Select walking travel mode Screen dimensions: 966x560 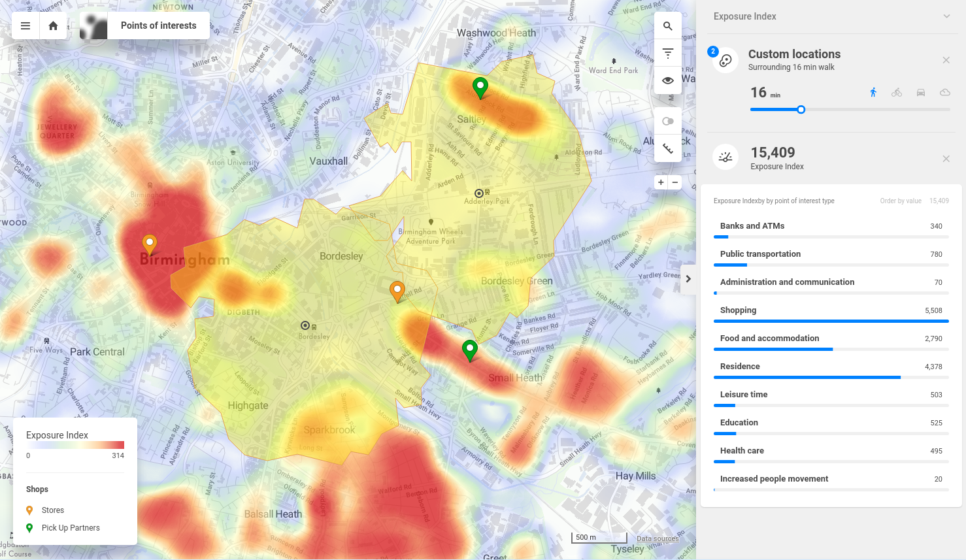[873, 93]
